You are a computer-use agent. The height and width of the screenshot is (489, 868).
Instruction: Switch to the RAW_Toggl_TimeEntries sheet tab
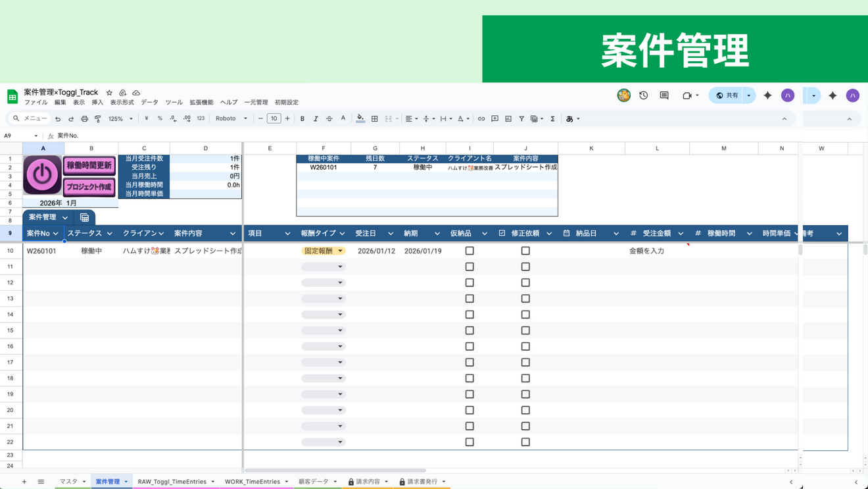coord(176,482)
